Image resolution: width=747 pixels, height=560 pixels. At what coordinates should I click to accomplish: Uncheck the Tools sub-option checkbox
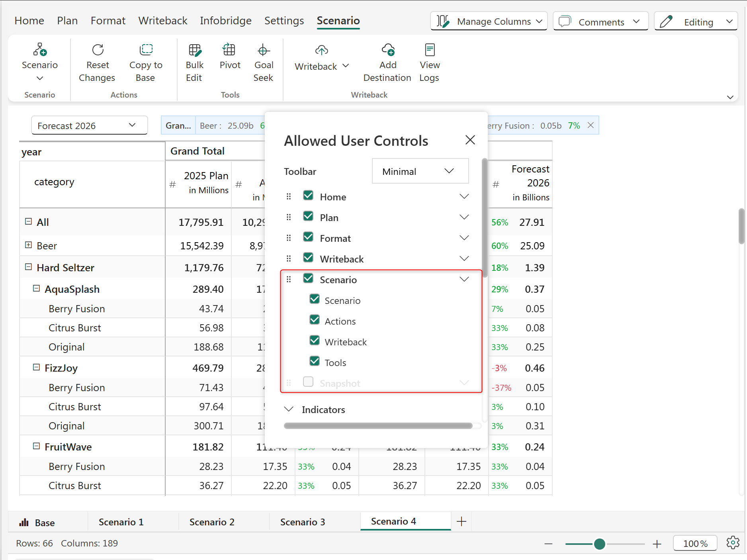coord(315,361)
